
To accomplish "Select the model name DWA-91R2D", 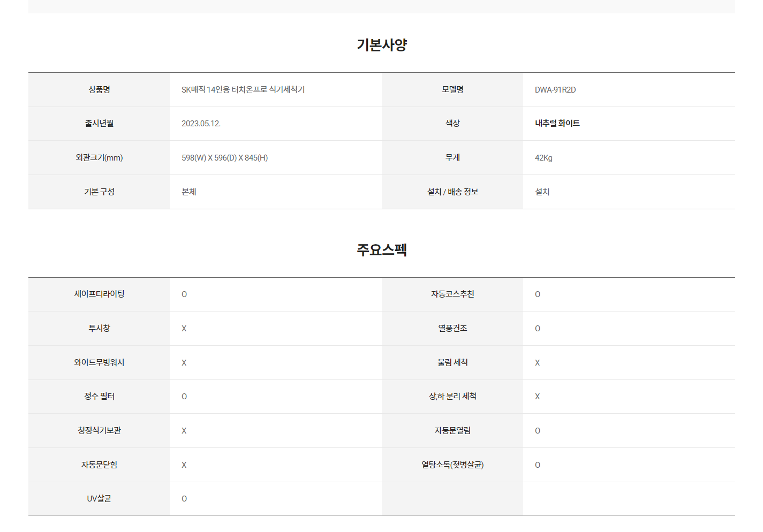I will click(555, 90).
